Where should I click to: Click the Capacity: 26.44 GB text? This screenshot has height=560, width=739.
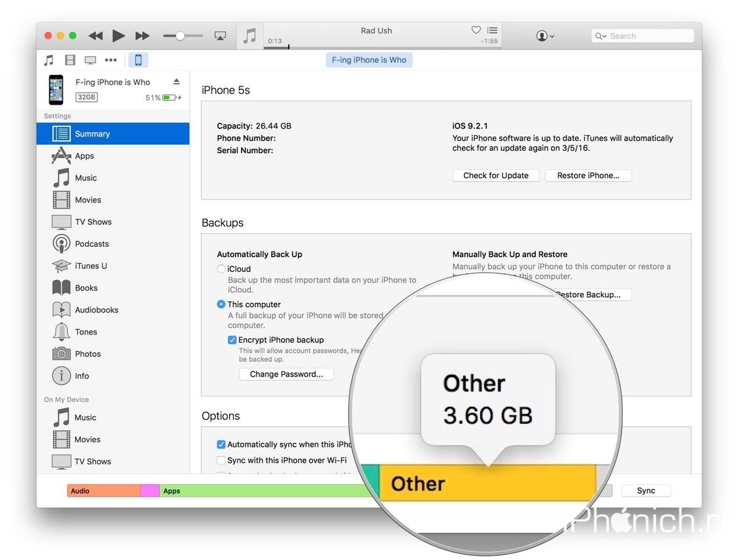click(254, 126)
